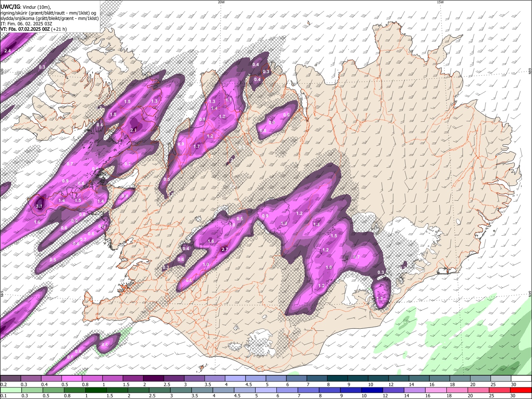Select the bright pink 0.5 swatch in upper legend
The image size is (532, 399).
tap(71, 379)
